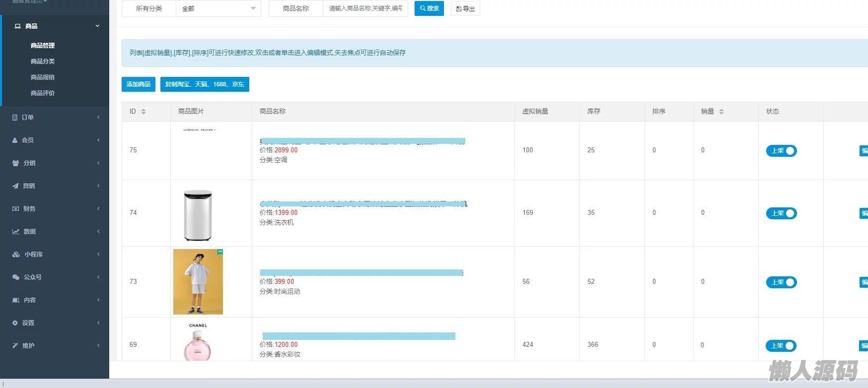Collapse the 商品 sidebar menu chevron
Viewport: 868px width, 388px height.
97,26
